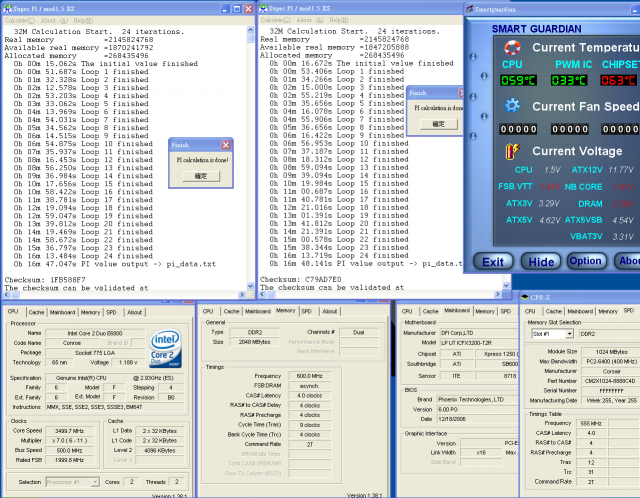The image size is (640, 498).
Task: Open Help menu in right Super PI
Action: [x=339, y=20]
